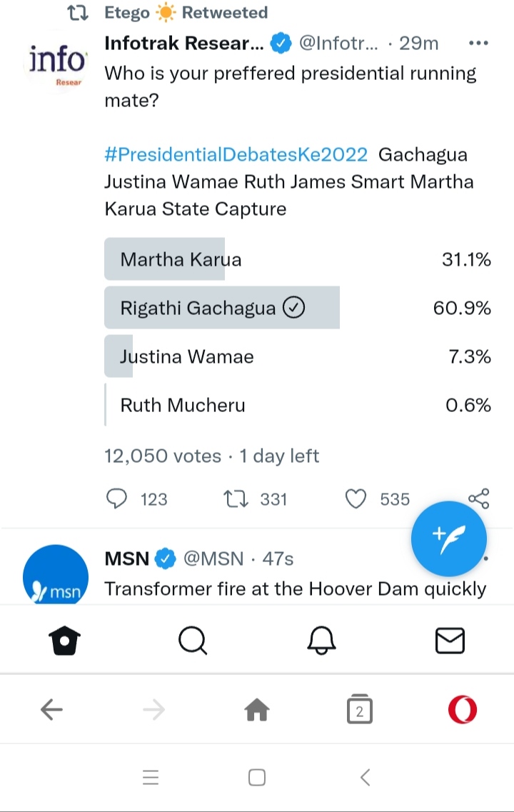Open the #PresidentialDebatesKe2022 hashtag
Image resolution: width=514 pixels, height=812 pixels.
tap(236, 154)
